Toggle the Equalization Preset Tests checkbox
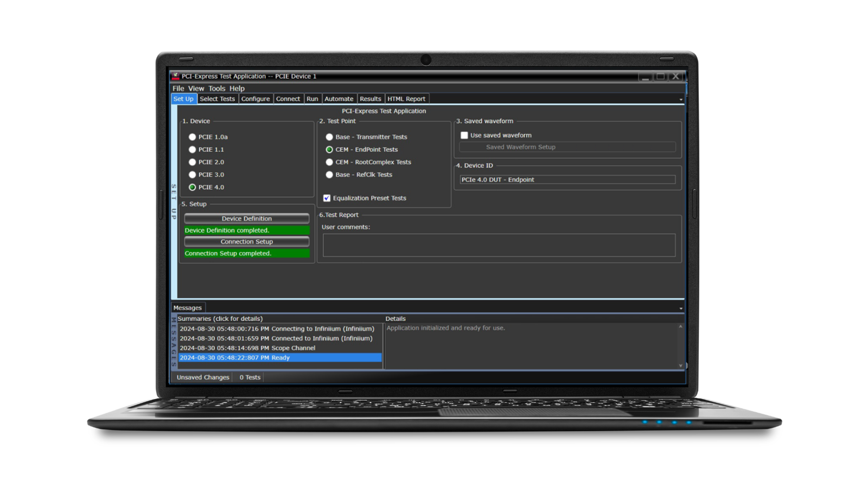The width and height of the screenshot is (868, 488). (327, 198)
